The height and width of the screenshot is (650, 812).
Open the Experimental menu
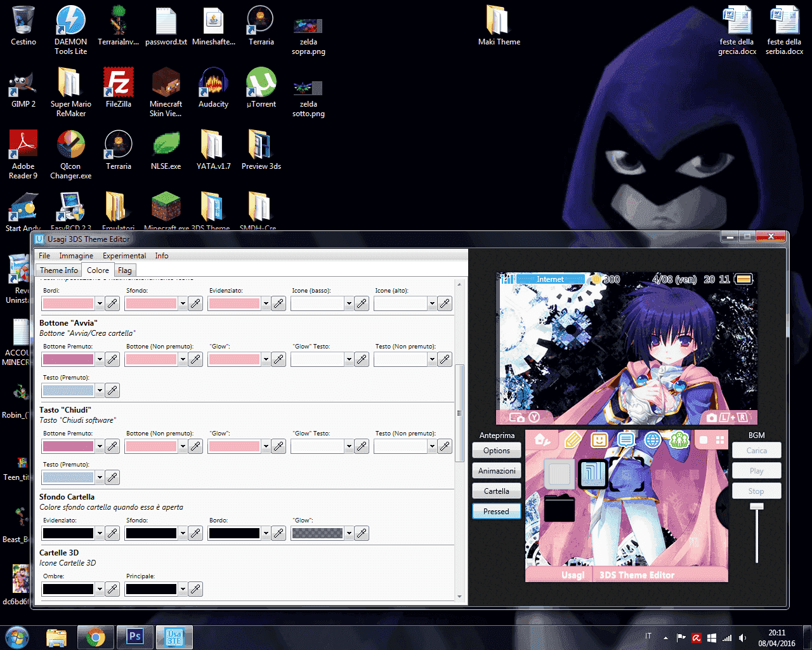coord(124,256)
